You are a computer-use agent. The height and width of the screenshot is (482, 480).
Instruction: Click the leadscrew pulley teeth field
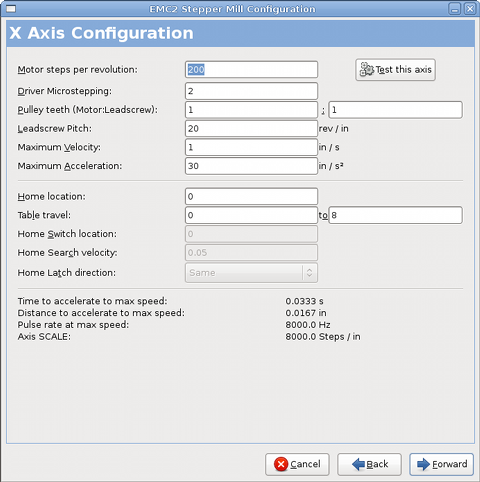point(395,110)
